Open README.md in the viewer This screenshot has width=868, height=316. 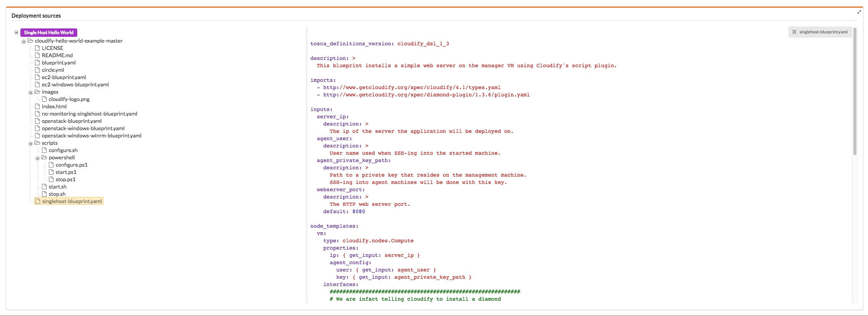click(x=57, y=55)
